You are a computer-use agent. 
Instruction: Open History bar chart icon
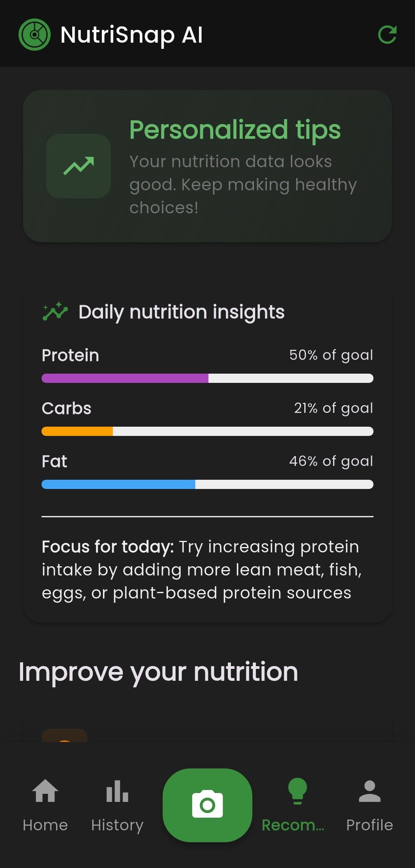point(117,791)
